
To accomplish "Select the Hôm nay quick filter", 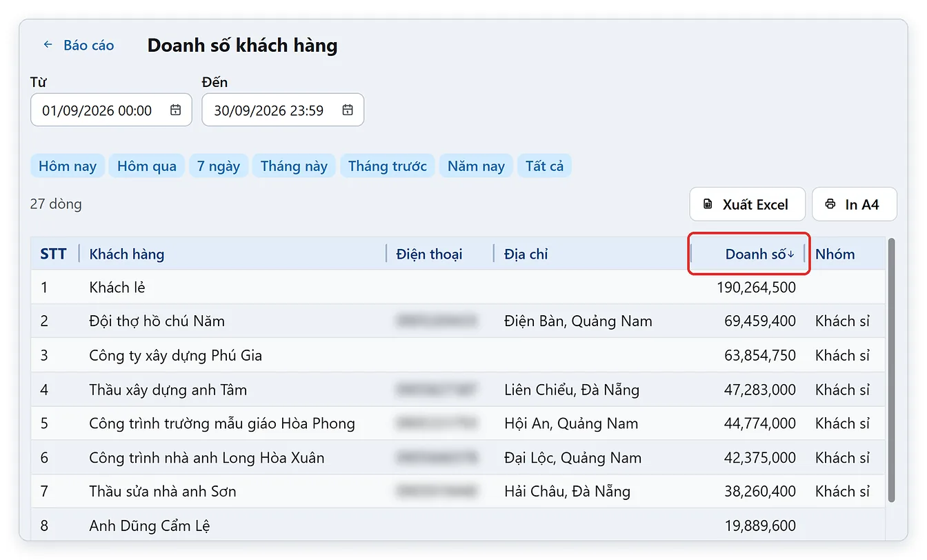I will pyautogui.click(x=68, y=166).
